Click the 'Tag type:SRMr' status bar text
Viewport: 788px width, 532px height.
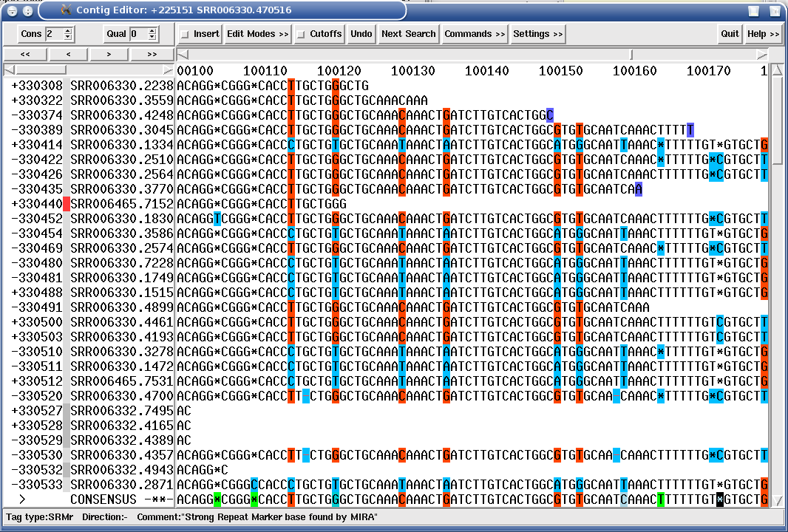(40, 517)
